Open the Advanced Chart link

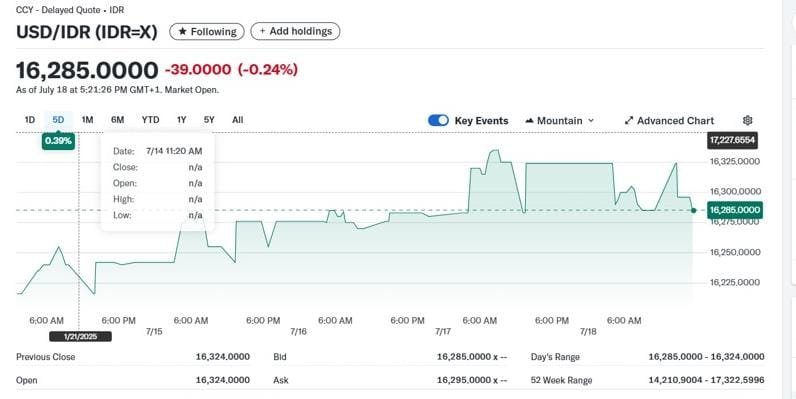pos(669,121)
